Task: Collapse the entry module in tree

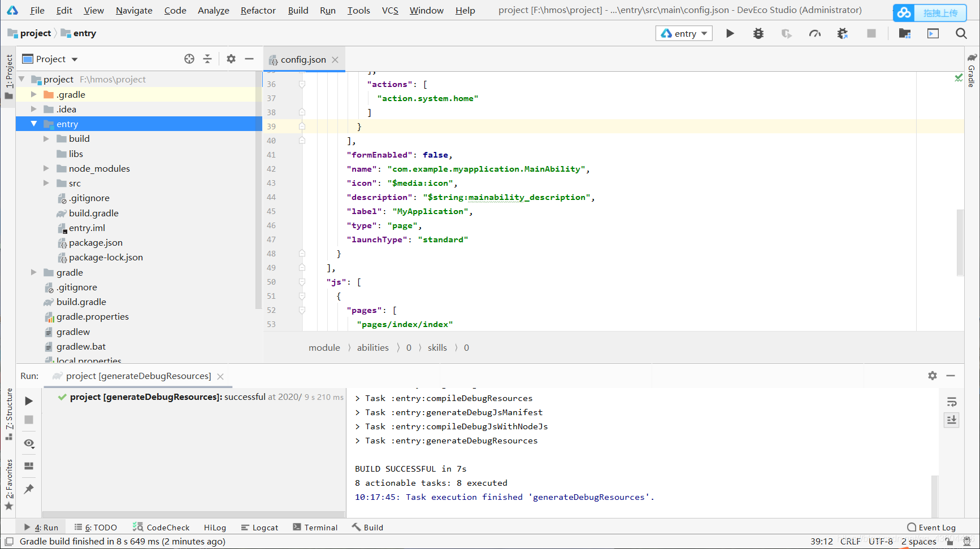Action: click(x=34, y=124)
